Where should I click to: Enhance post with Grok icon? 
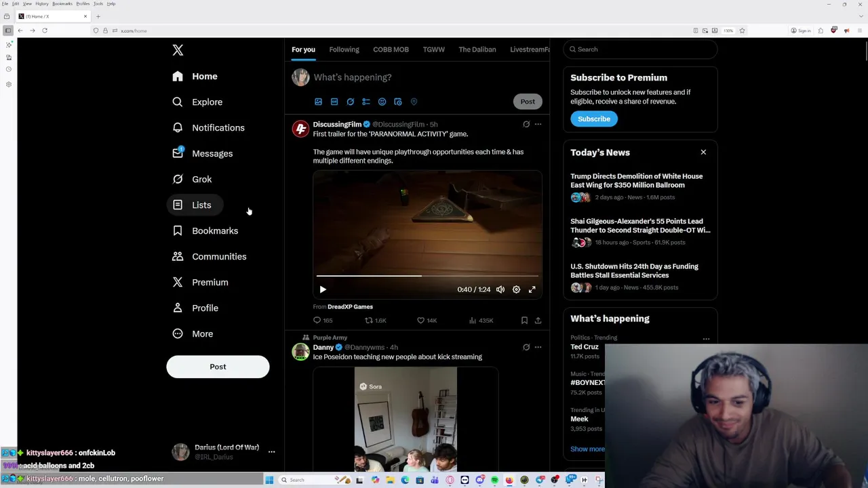350,102
